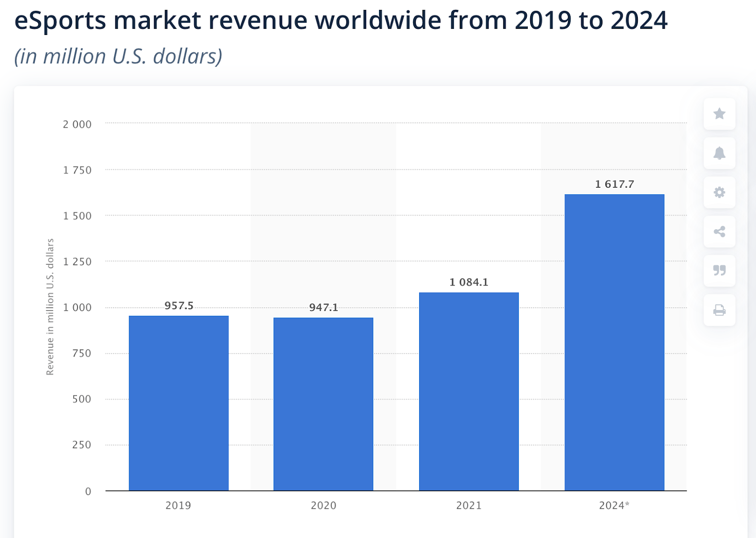Click the quotation mark citation icon
This screenshot has height=538, width=756.
pyautogui.click(x=719, y=271)
